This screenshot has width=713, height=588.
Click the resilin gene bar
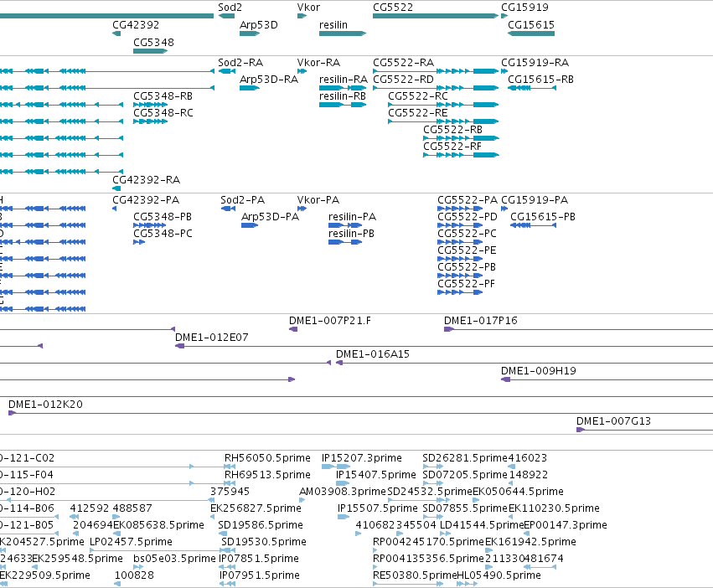(x=343, y=34)
